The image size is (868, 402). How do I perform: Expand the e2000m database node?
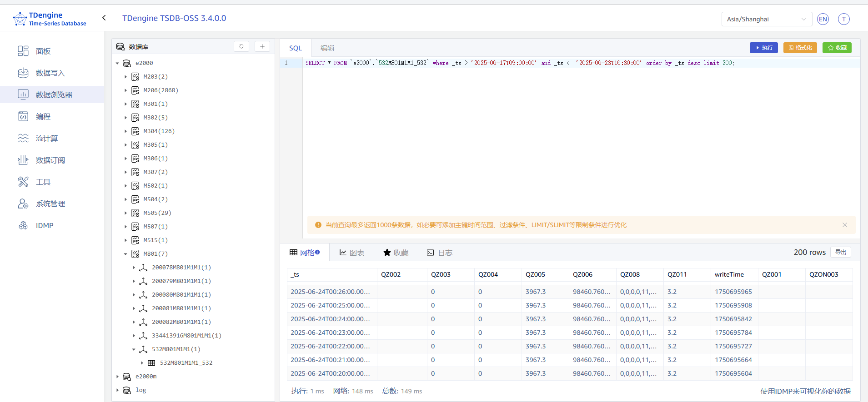(117, 377)
